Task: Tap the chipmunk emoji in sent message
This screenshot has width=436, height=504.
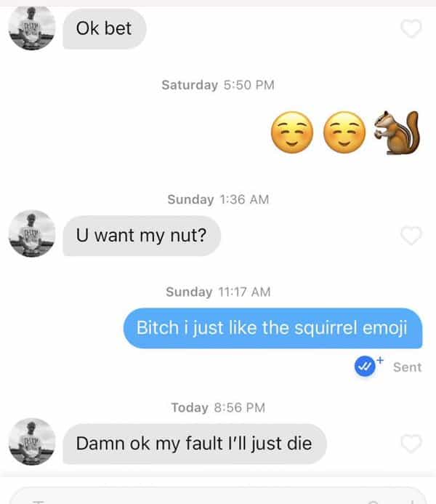Action: pos(397,132)
